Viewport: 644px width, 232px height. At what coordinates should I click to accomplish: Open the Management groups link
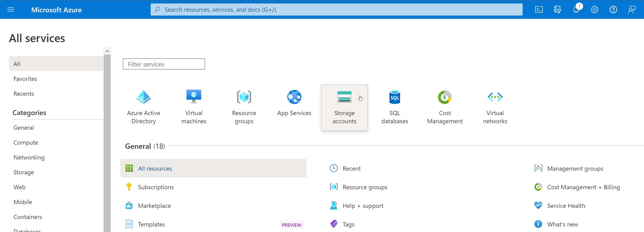point(575,169)
